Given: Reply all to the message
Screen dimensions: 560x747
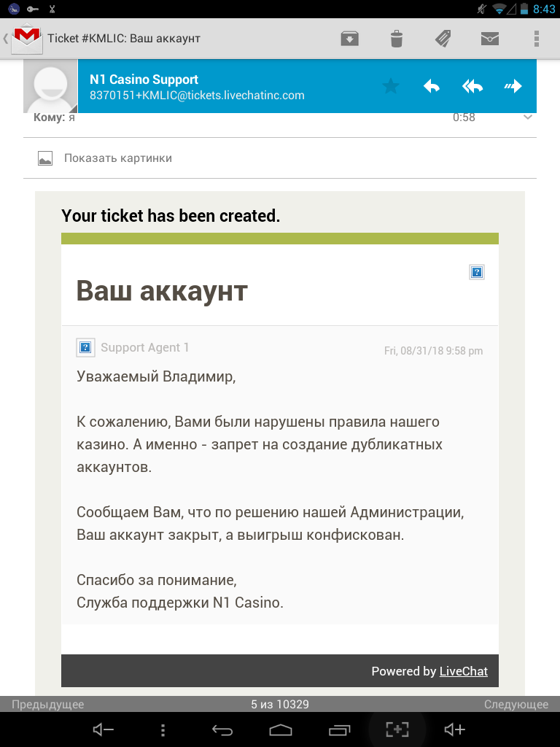Looking at the screenshot, I should pyautogui.click(x=472, y=87).
